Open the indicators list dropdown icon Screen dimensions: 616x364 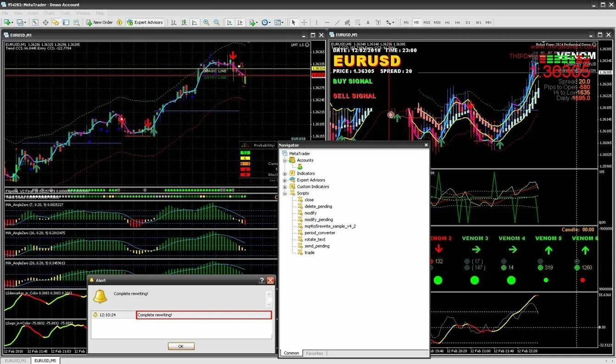pyautogui.click(x=253, y=22)
